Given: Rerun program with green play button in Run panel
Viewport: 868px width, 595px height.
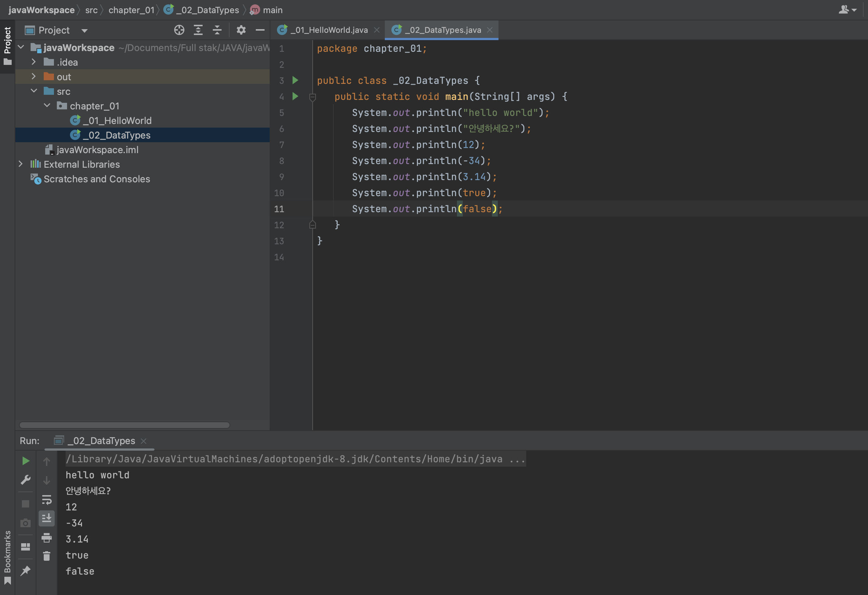Looking at the screenshot, I should pos(26,461).
